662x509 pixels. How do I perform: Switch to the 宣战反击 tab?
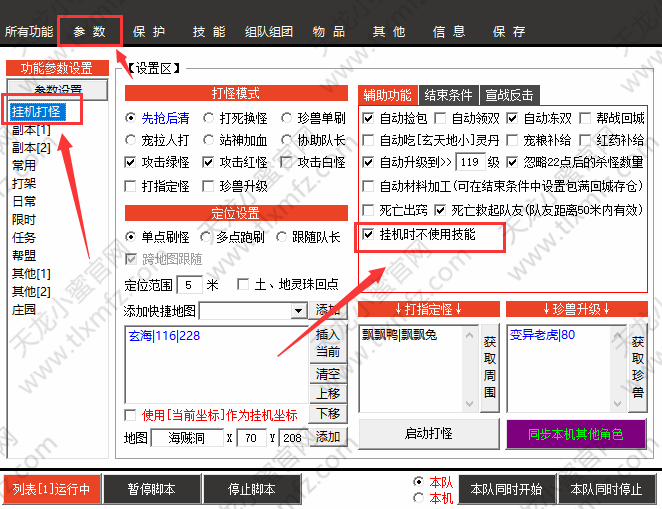pyautogui.click(x=509, y=95)
